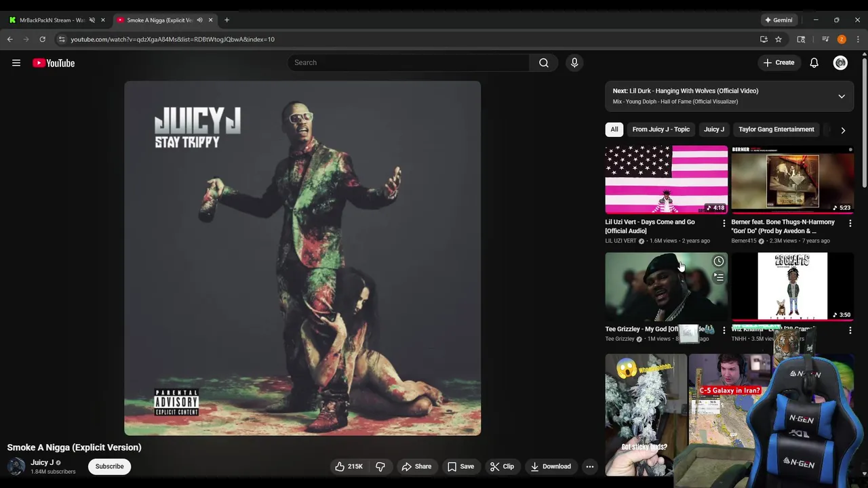Image resolution: width=868 pixels, height=488 pixels.
Task: Select the From Juicy J - Topic chip
Action: click(661, 129)
